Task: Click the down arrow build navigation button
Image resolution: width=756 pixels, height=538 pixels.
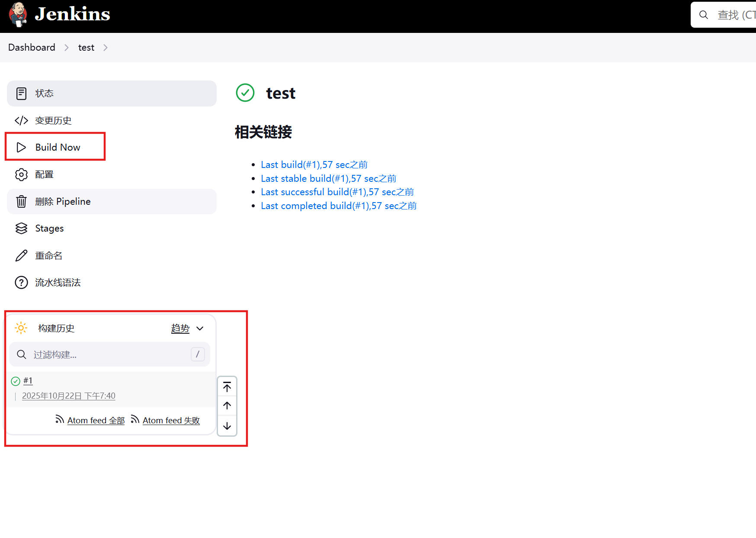Action: (227, 426)
